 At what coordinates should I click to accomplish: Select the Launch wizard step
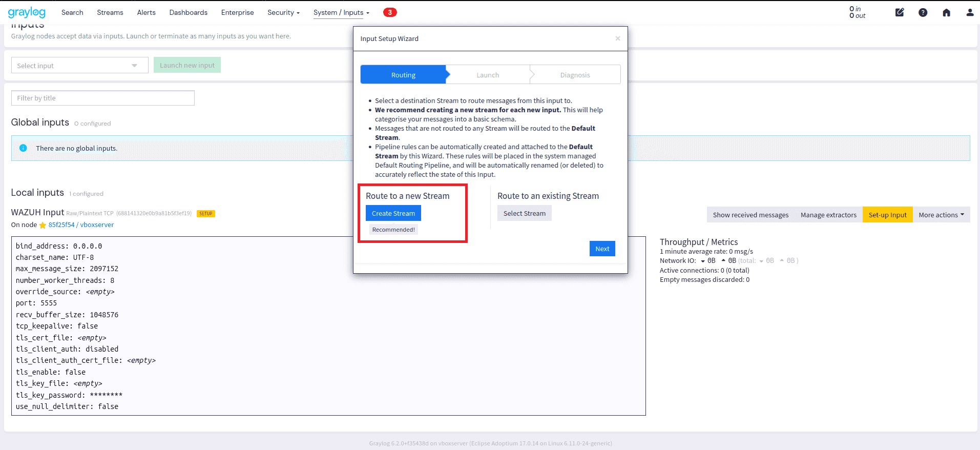click(488, 75)
